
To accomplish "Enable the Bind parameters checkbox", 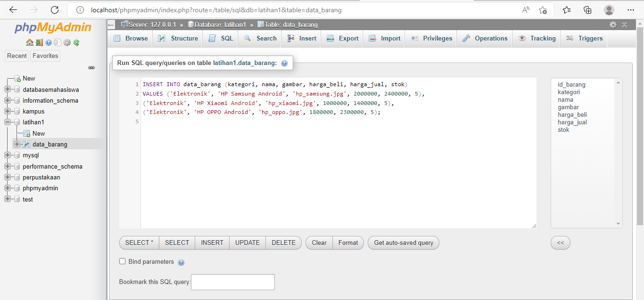I will click(x=122, y=261).
